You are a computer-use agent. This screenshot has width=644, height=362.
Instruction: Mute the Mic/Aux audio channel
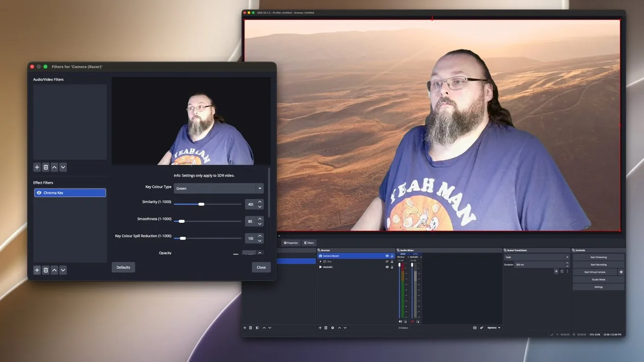(x=400, y=322)
